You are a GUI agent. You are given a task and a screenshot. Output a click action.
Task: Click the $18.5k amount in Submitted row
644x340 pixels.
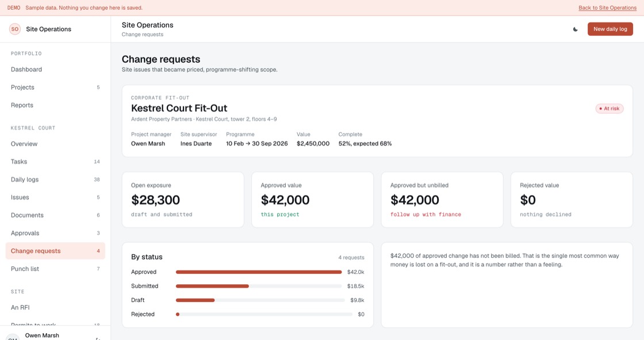pos(356,286)
